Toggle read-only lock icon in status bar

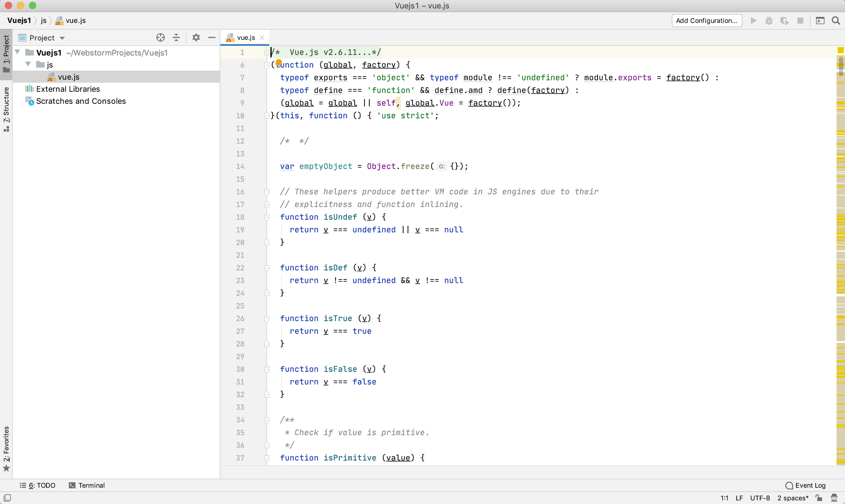coord(819,498)
